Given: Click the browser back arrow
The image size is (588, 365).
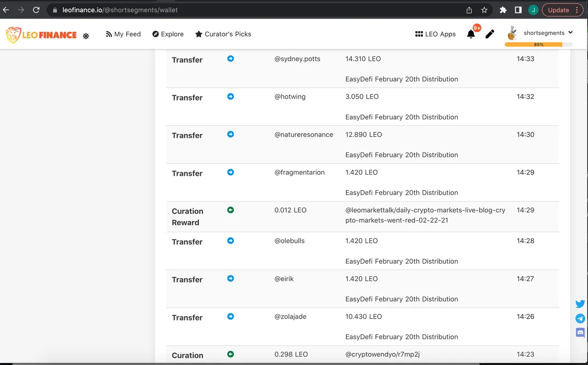Looking at the screenshot, I should point(6,10).
